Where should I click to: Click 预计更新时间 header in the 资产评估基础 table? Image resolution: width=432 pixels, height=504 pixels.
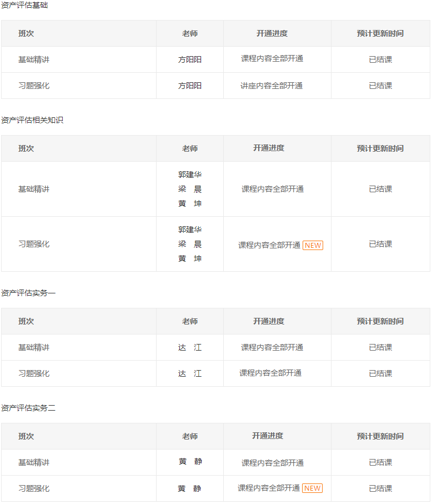pos(380,33)
